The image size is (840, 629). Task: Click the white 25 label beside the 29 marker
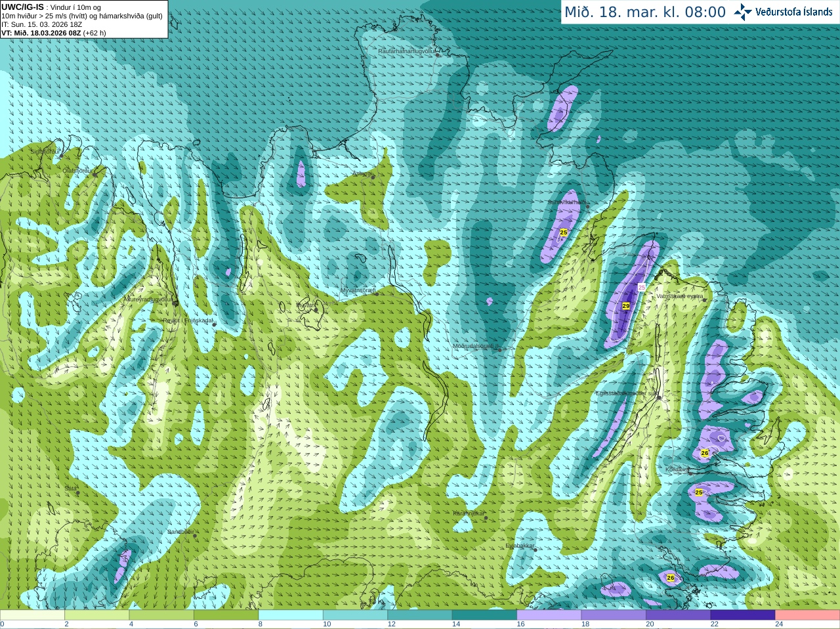tap(642, 288)
